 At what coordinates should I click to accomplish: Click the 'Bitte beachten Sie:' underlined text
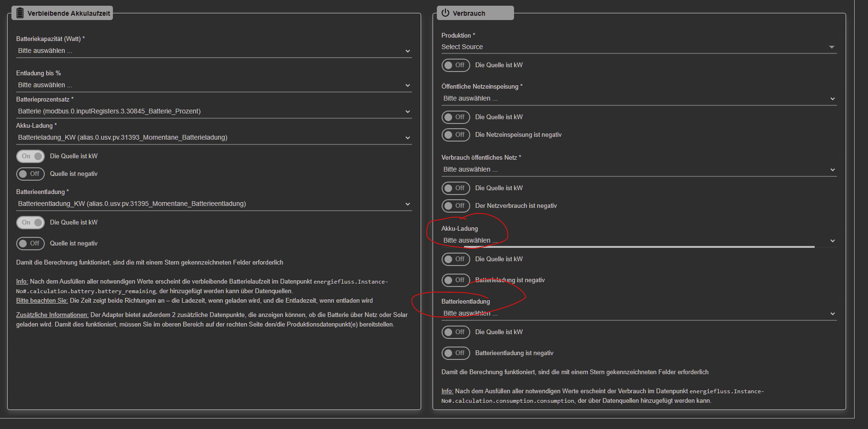42,301
